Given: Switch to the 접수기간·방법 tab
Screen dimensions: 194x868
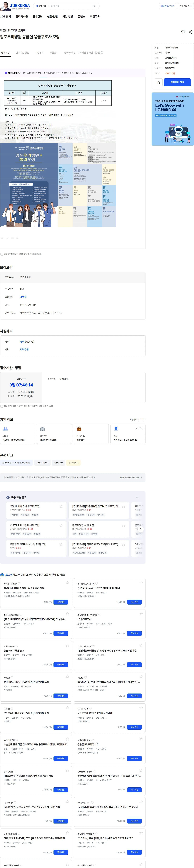Looking at the screenshot, I should click(23, 53).
